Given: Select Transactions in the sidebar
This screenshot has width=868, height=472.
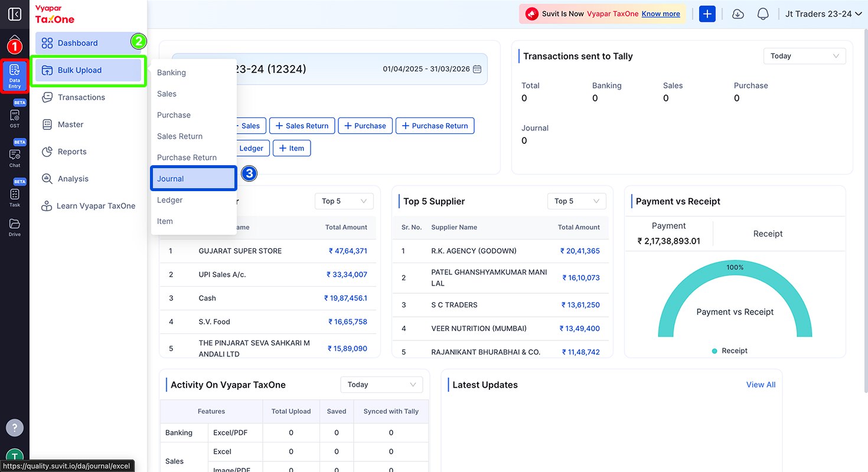Looking at the screenshot, I should (x=88, y=97).
